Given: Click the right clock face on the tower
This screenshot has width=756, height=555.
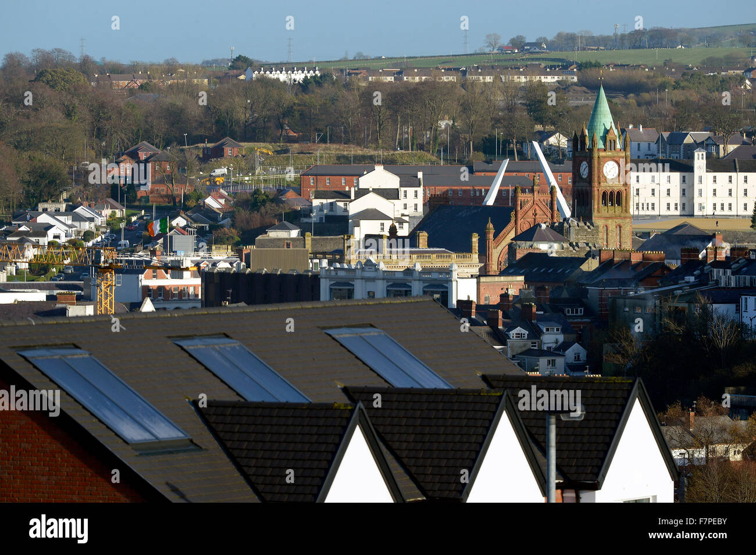Looking at the screenshot, I should 611,170.
